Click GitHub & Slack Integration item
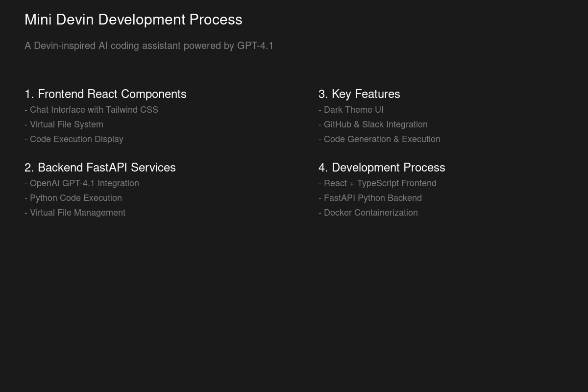 click(x=373, y=124)
